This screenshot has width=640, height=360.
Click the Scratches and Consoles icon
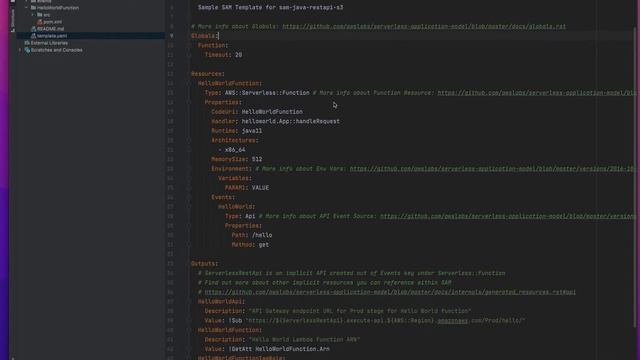point(27,50)
